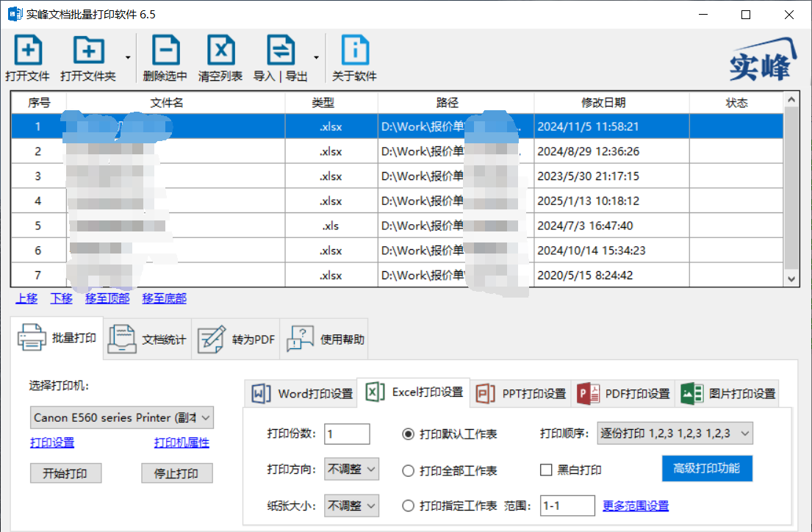The width and height of the screenshot is (812, 532).
Task: Click the file list scrollbar down arrow
Action: [791, 278]
